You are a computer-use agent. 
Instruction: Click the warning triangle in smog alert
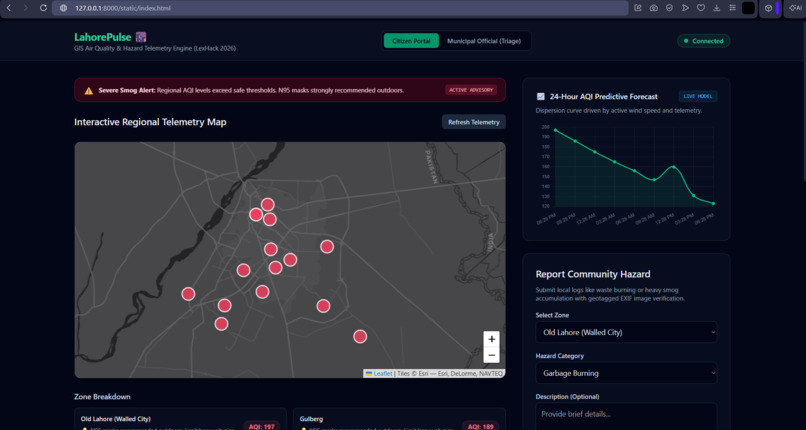pos(89,90)
